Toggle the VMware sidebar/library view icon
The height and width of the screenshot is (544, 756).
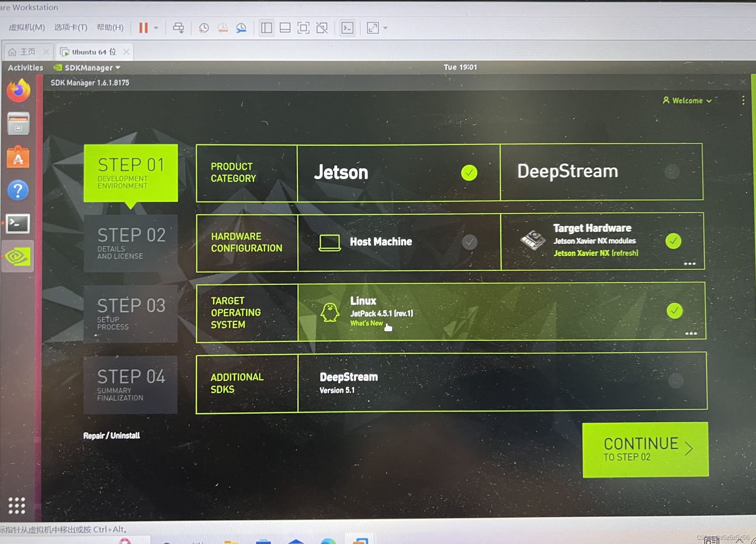(x=267, y=28)
